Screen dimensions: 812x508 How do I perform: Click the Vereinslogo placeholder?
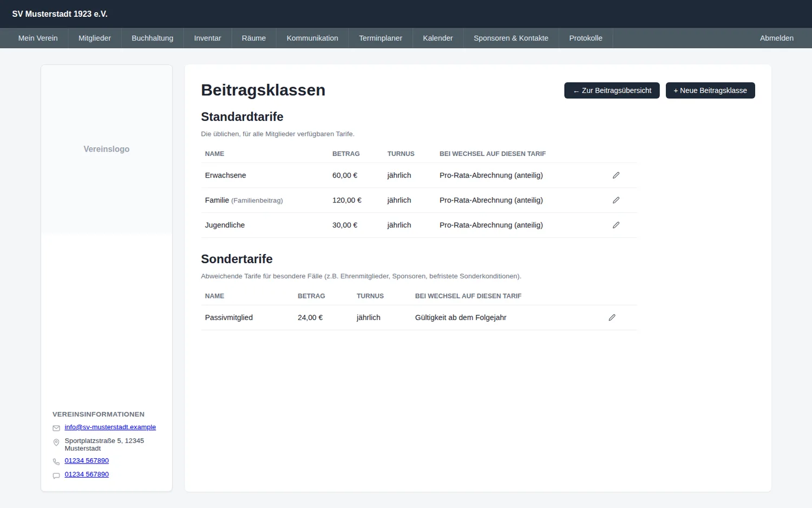click(x=107, y=149)
